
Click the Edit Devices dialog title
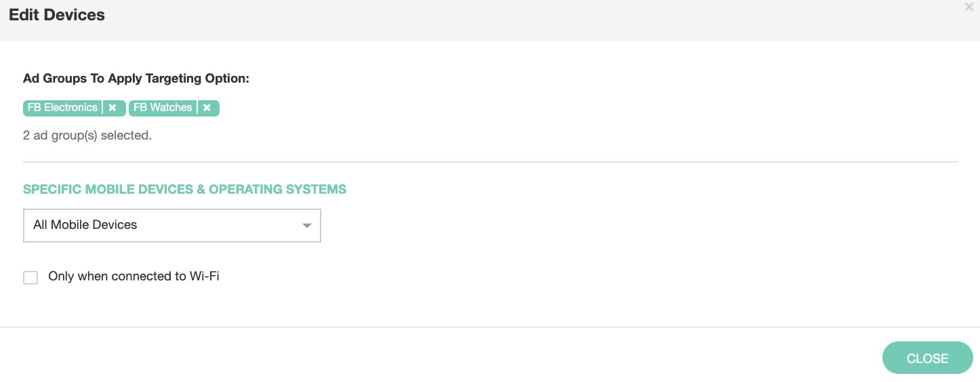point(57,15)
